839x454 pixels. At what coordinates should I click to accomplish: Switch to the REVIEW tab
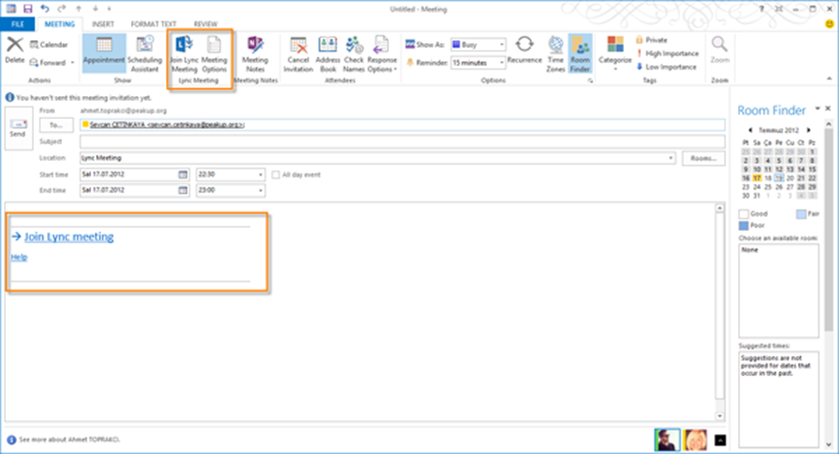[205, 24]
